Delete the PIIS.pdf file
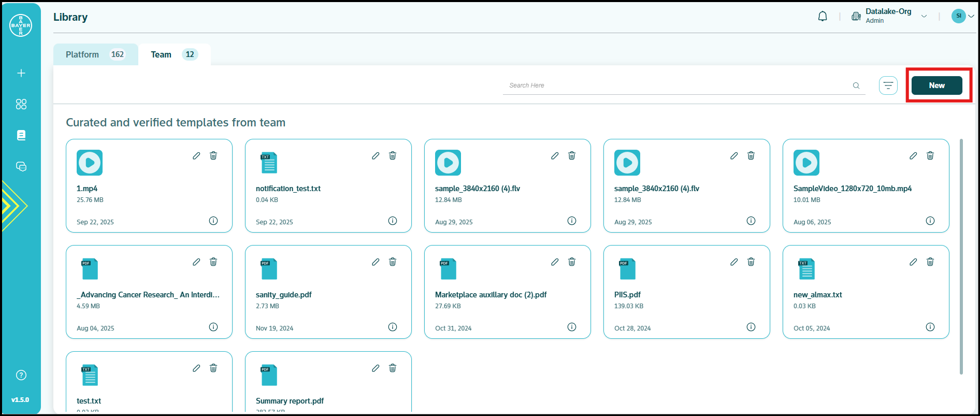Image resolution: width=980 pixels, height=416 pixels. pyautogui.click(x=751, y=262)
